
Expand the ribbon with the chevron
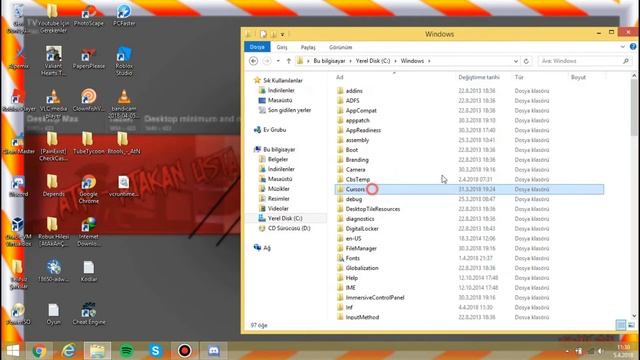click(x=622, y=47)
